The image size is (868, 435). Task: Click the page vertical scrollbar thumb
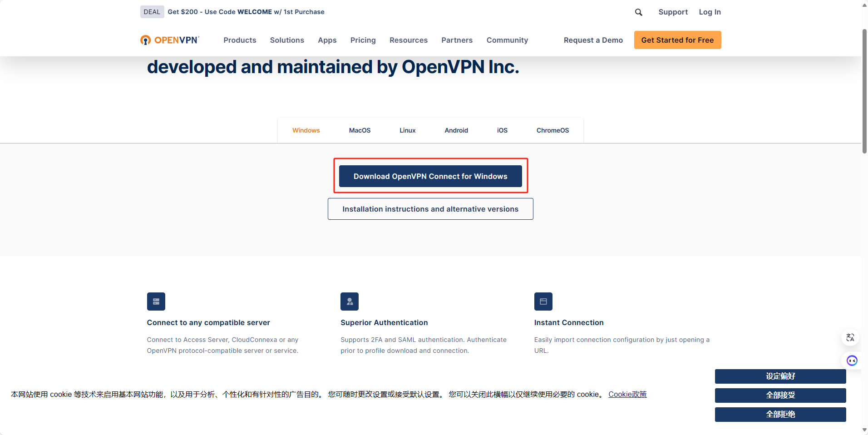[864, 91]
